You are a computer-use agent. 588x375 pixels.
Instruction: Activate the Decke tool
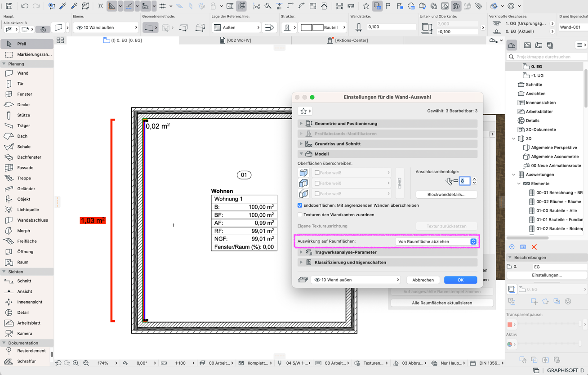tap(27, 105)
